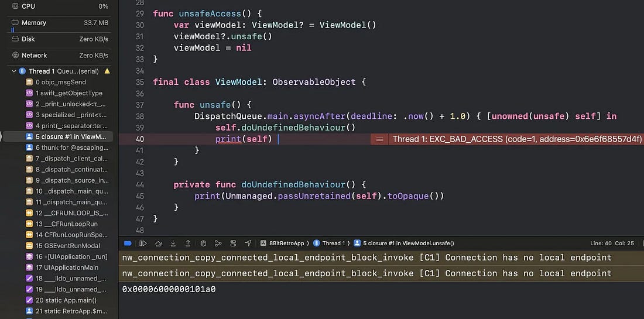Click the Disk drive icon

(15, 39)
